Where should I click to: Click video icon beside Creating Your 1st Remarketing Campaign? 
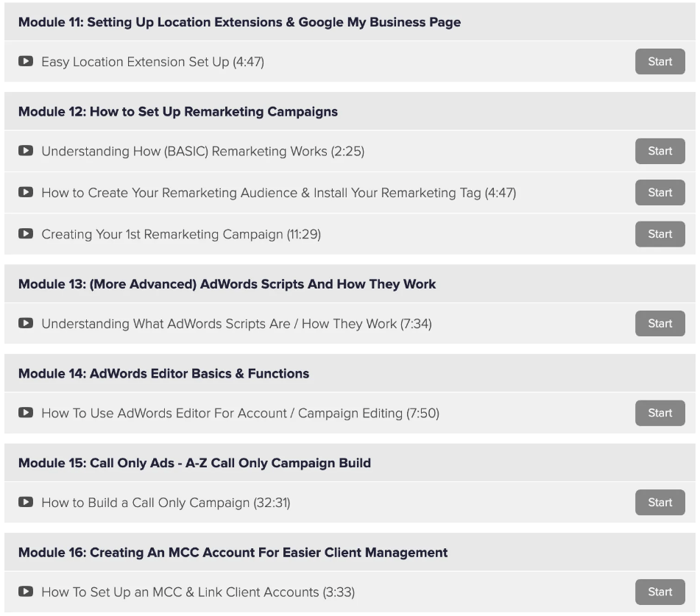coord(26,234)
